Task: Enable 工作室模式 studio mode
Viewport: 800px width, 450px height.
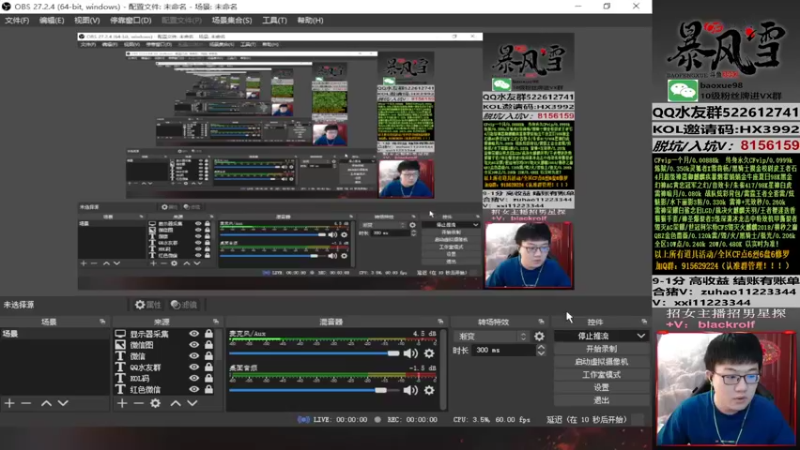Action: (601, 374)
